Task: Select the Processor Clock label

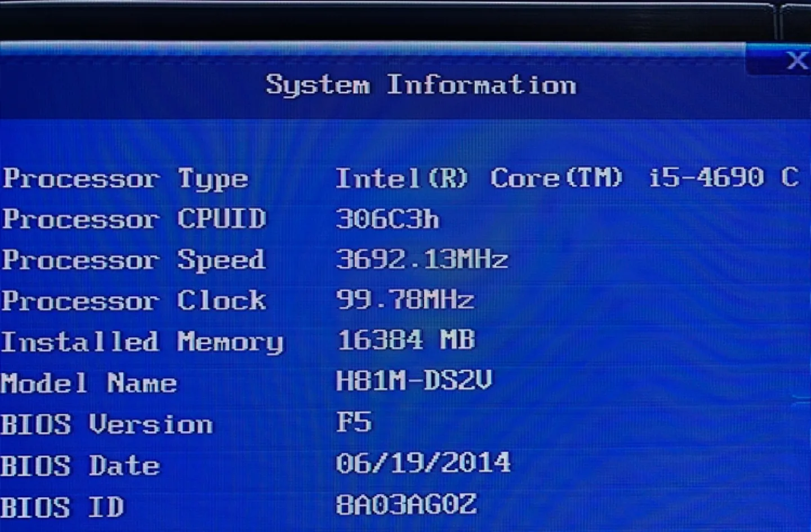Action: point(134,301)
